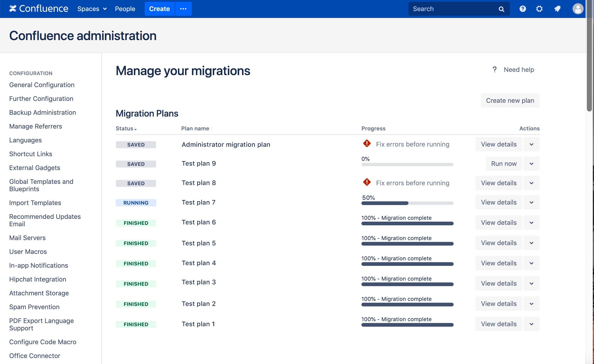Expand actions dropdown for Test plan 8
This screenshot has height=364, width=594.
531,183
